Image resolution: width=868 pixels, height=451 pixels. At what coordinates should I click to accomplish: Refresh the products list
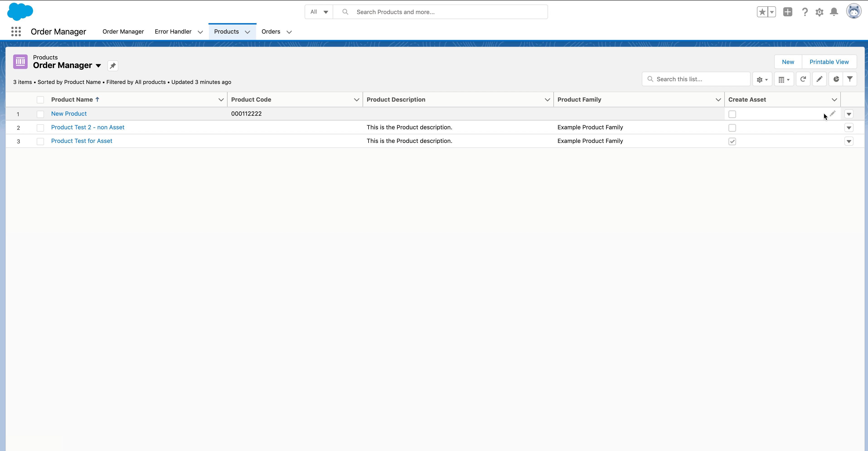click(803, 79)
